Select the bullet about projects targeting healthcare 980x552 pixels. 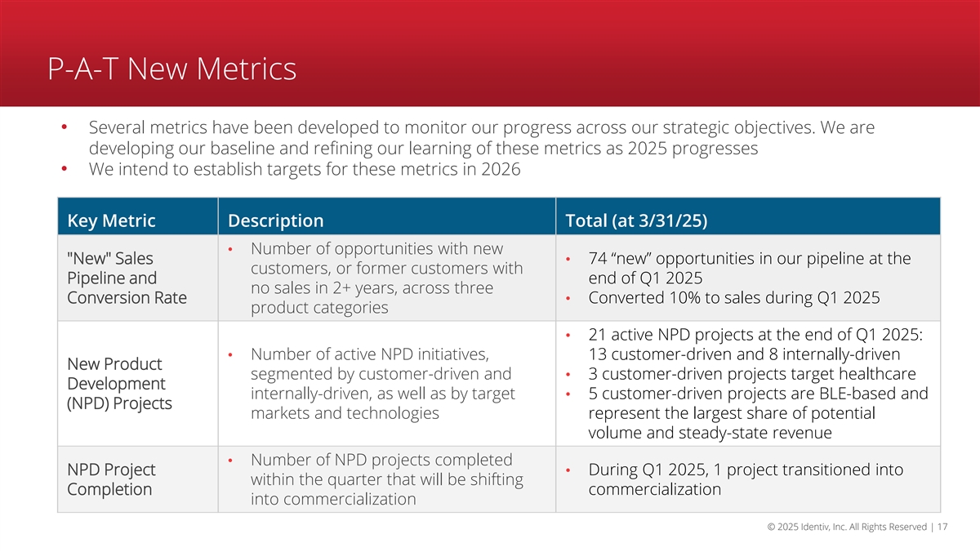click(751, 375)
